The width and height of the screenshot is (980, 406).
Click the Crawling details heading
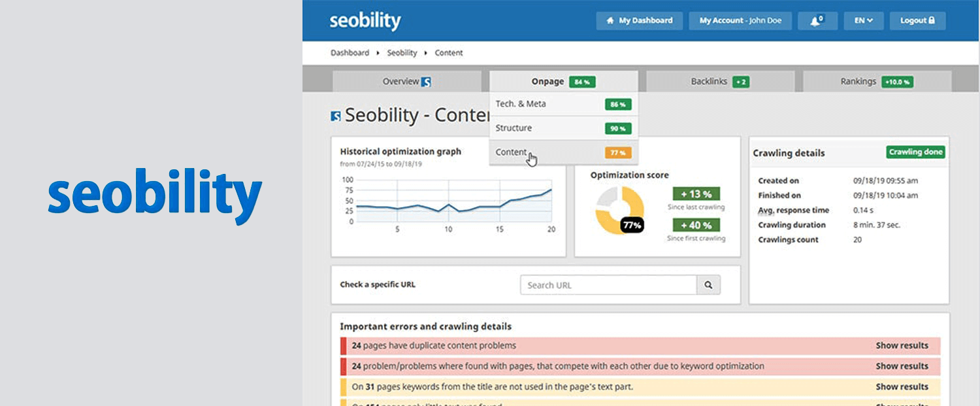tap(789, 153)
